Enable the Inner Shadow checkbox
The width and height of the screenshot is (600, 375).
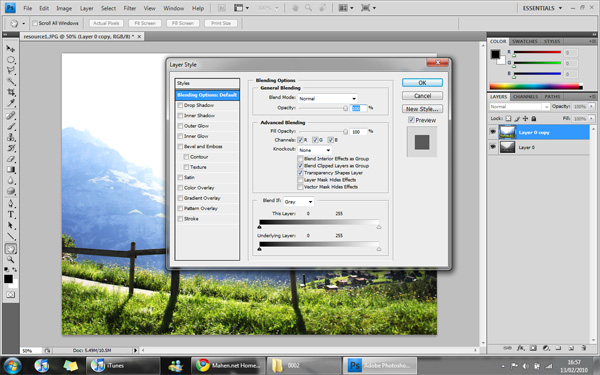[180, 116]
